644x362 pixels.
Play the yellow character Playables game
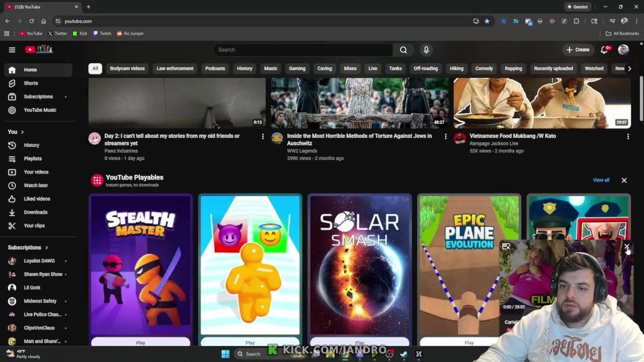click(x=250, y=343)
